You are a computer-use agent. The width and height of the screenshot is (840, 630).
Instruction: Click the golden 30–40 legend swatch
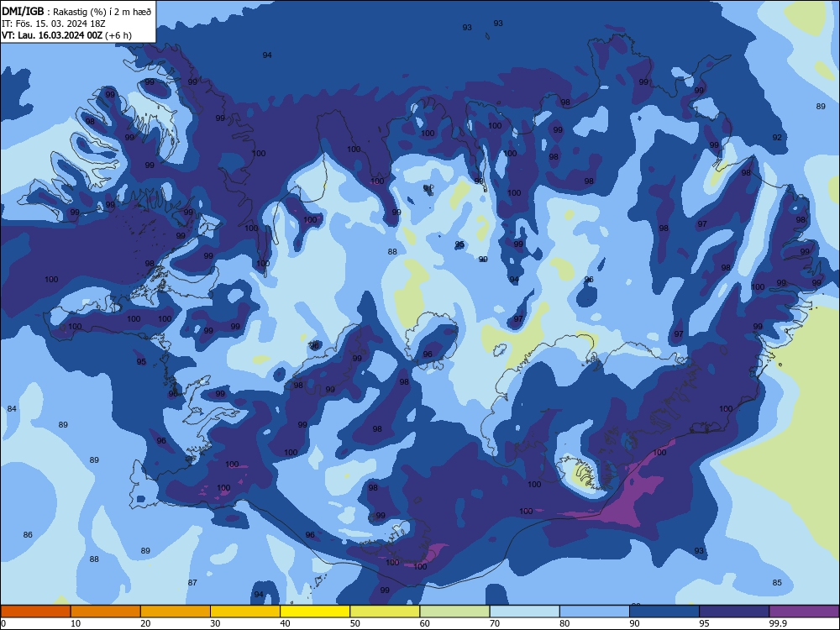245,612
